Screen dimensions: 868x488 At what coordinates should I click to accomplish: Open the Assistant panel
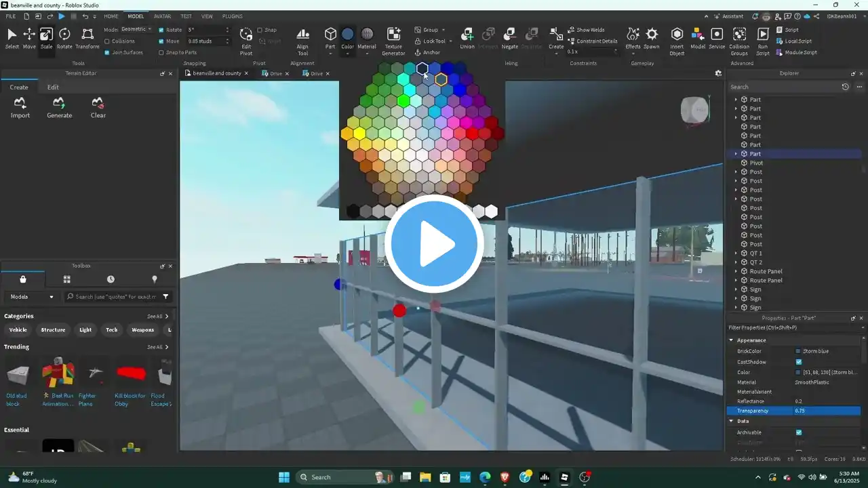click(x=729, y=16)
